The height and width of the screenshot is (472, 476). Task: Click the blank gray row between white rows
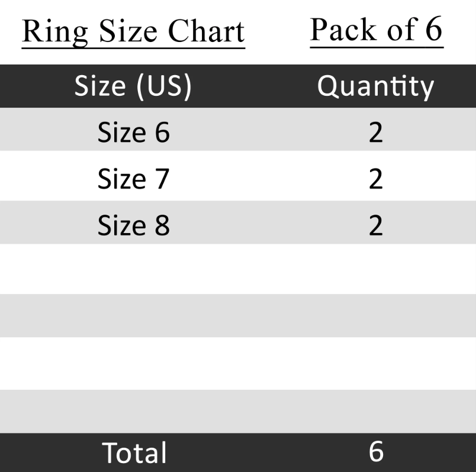pyautogui.click(x=237, y=315)
